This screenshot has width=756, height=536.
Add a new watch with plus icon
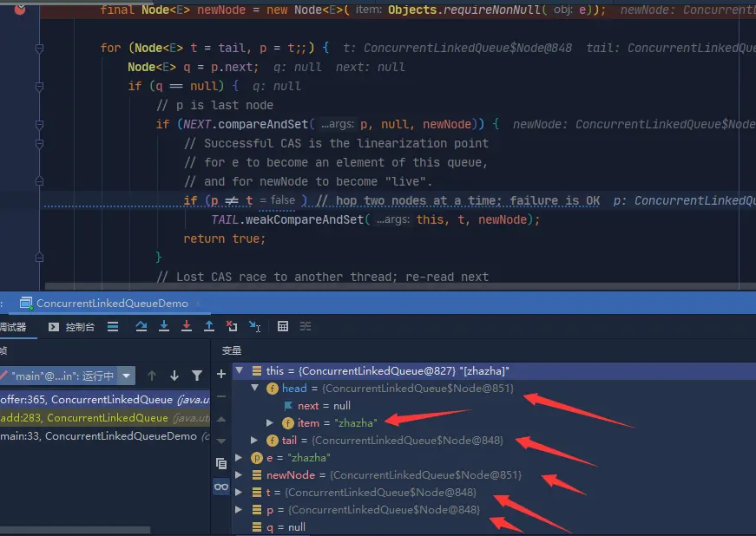pos(221,374)
